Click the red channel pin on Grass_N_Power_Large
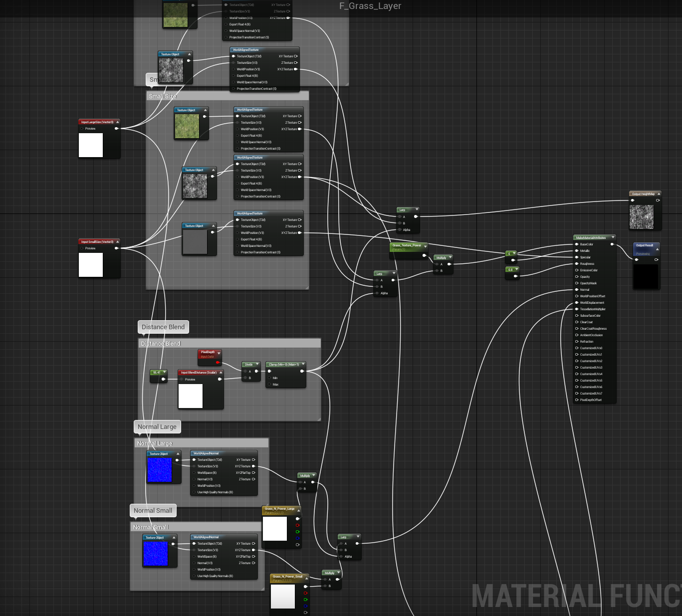Viewport: 682px width, 616px height. [x=298, y=525]
